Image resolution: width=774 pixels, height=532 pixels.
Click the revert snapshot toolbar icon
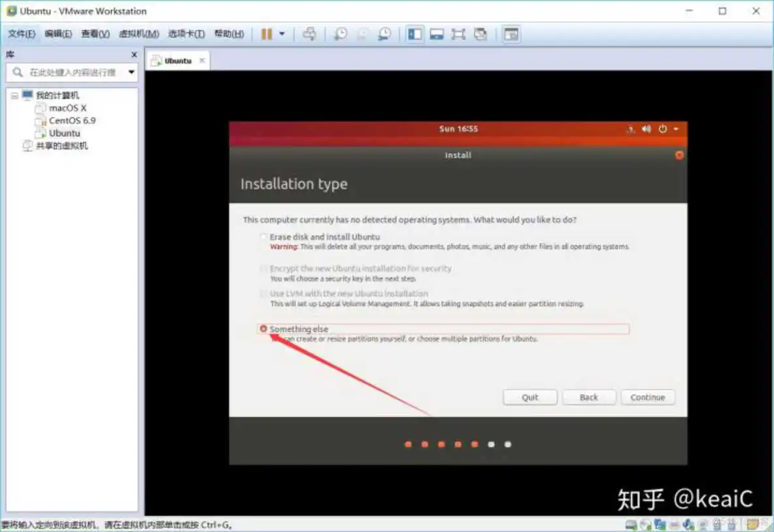click(x=362, y=34)
